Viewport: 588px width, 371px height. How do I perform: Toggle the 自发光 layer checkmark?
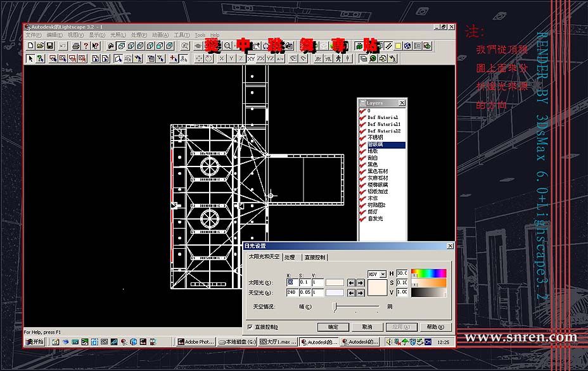(362, 218)
